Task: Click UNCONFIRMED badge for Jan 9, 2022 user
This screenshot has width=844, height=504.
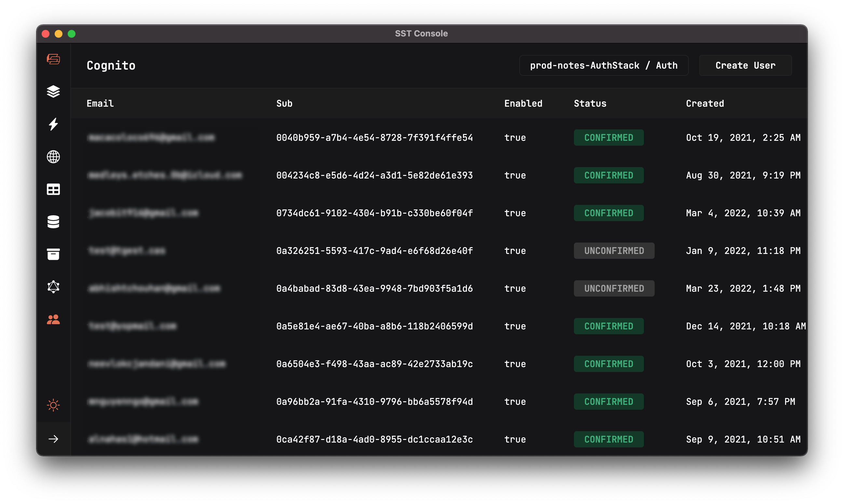Action: pyautogui.click(x=614, y=251)
